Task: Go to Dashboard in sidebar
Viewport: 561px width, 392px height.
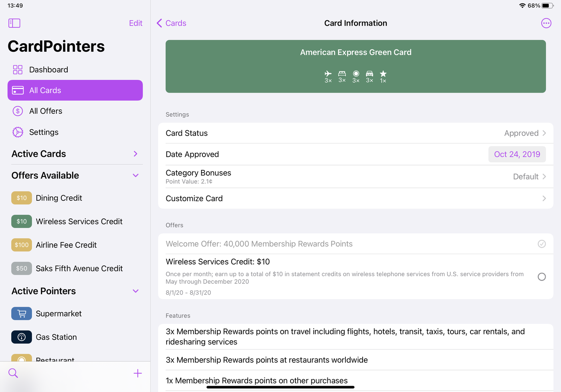Action: (75, 70)
